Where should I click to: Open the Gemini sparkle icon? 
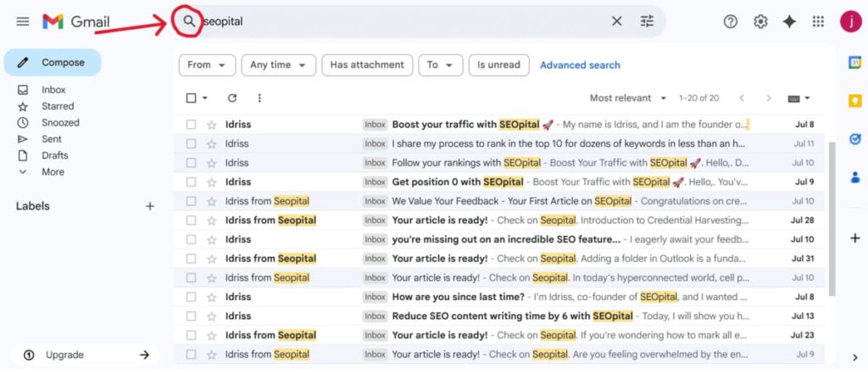click(x=789, y=21)
